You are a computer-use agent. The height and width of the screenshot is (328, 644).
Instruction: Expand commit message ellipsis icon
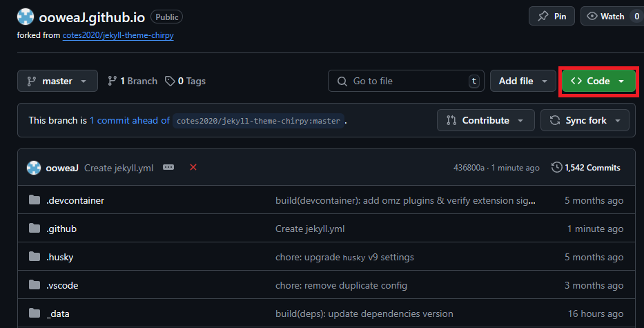point(168,167)
